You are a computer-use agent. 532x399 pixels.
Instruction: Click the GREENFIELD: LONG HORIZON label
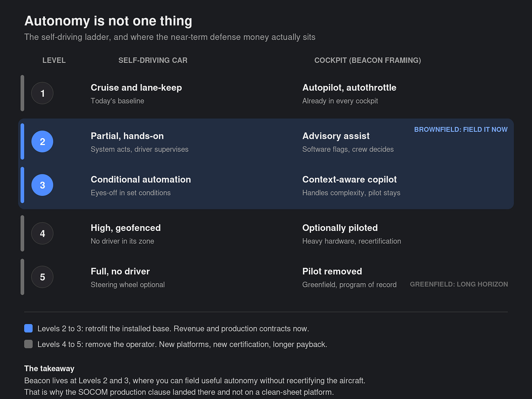click(x=459, y=284)
